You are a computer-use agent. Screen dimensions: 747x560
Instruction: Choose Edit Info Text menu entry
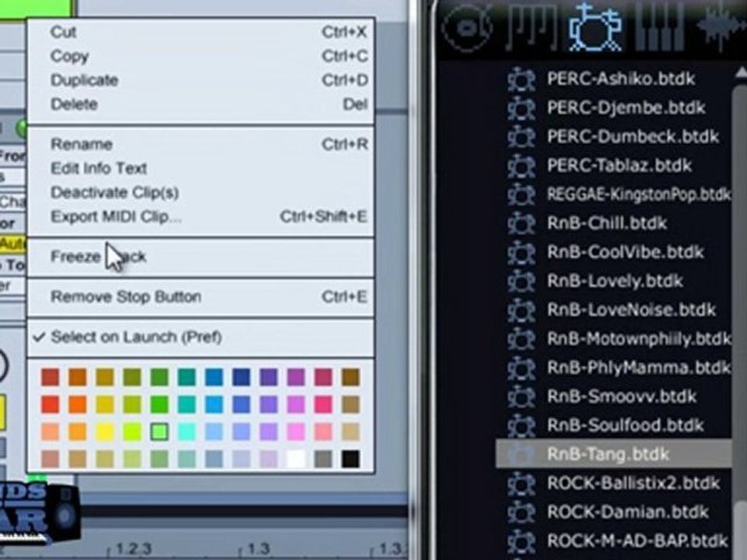tap(201, 168)
